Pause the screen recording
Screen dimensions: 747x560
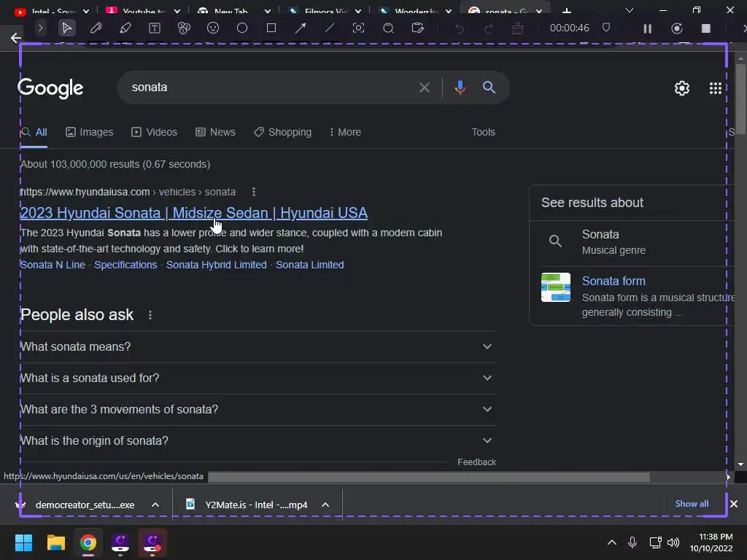tap(648, 28)
